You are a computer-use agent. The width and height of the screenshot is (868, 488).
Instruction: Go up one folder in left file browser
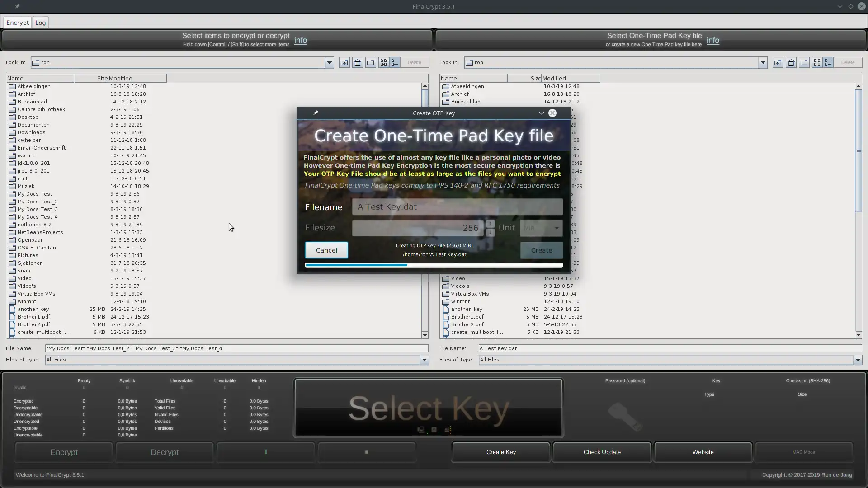344,63
